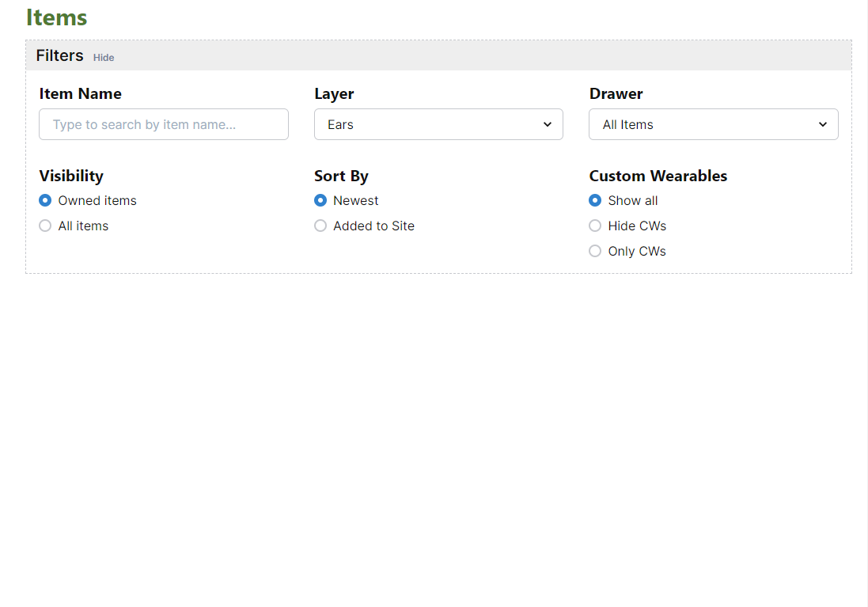Enable the Hide CWs option

point(595,226)
